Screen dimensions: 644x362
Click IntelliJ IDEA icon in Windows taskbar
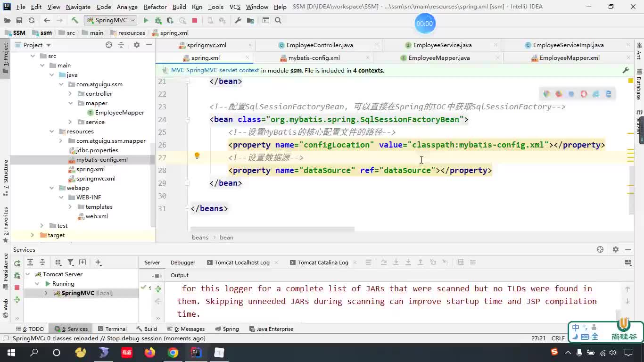coord(196,352)
